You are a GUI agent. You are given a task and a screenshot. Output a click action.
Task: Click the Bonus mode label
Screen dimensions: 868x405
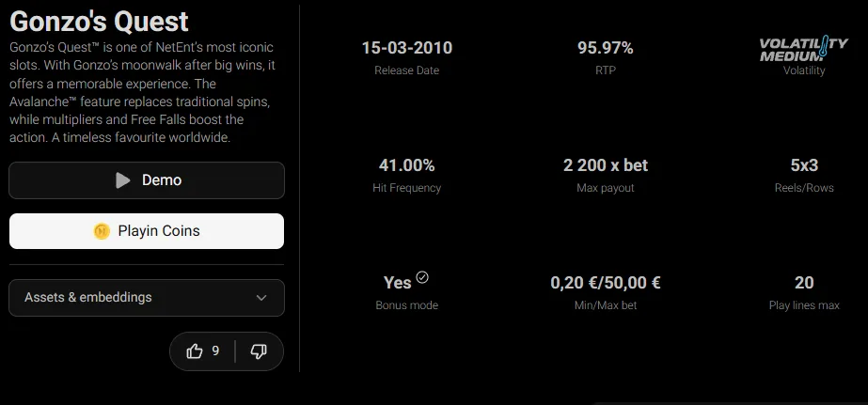(407, 305)
